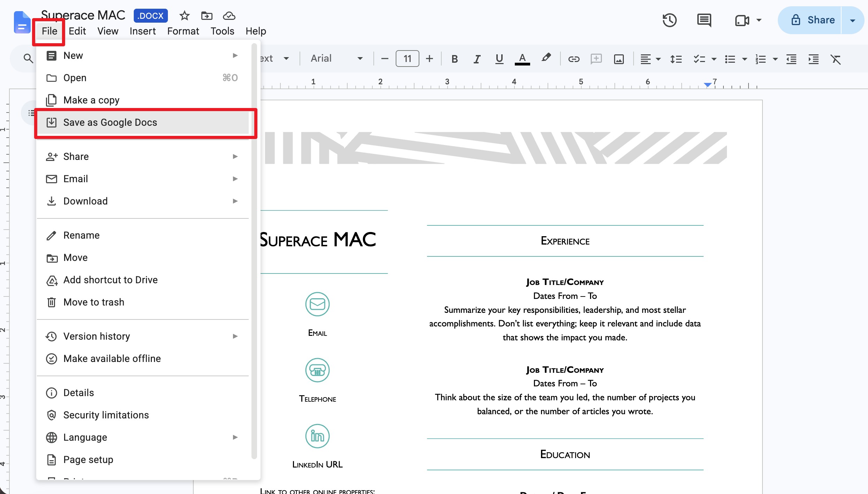
Task: Toggle Make available offline
Action: tap(143, 358)
